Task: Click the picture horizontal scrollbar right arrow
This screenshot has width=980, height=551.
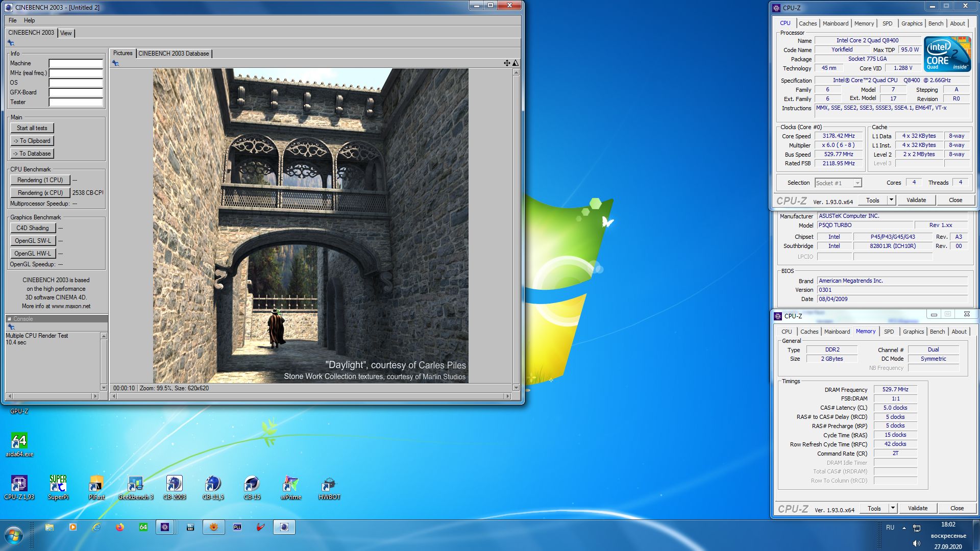Action: click(x=507, y=396)
